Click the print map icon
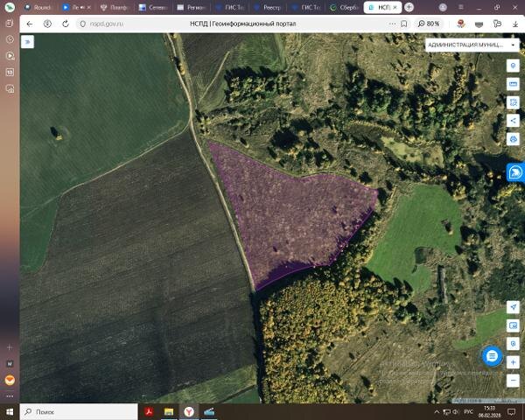The image size is (525, 420). (x=513, y=138)
